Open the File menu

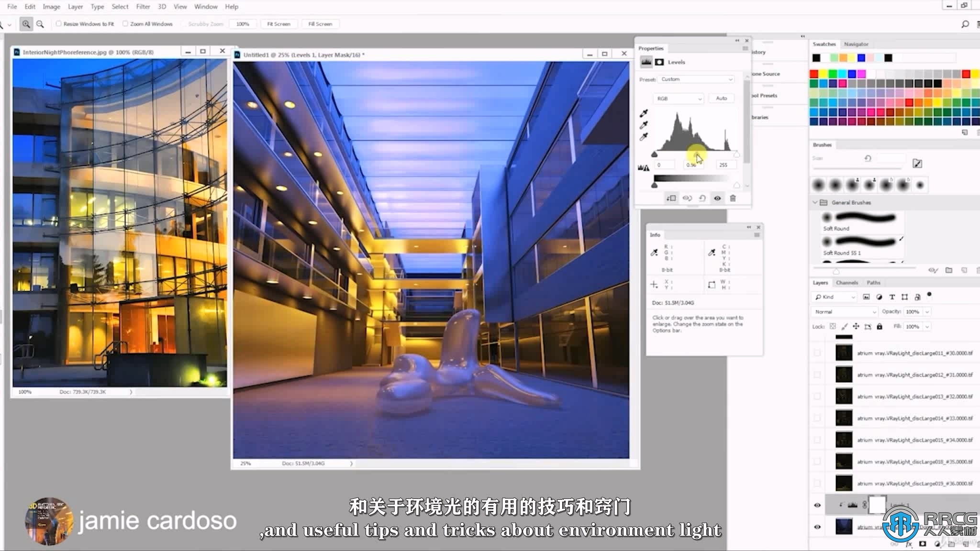point(12,7)
